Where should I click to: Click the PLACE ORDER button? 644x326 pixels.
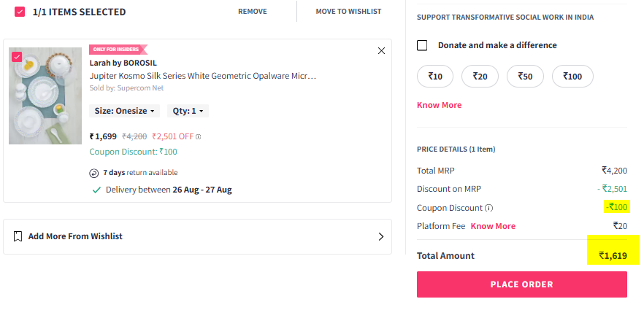(521, 284)
